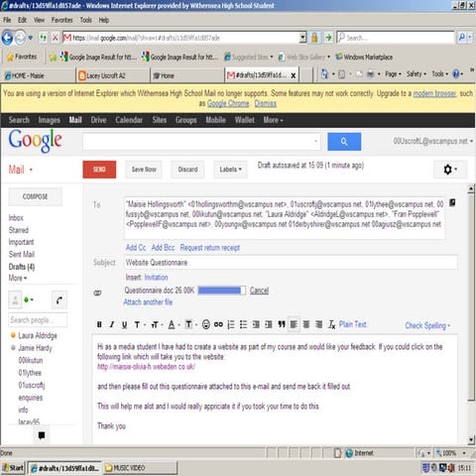The image size is (476, 476).
Task: Click the COMPOSE button
Action: pos(35,196)
